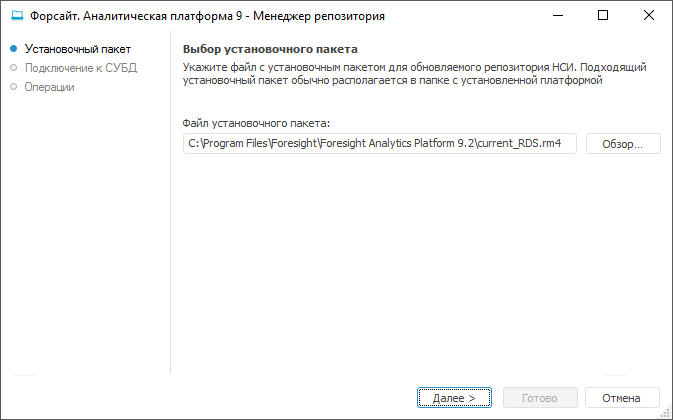Cancel the wizard with Отмена
673x420 pixels.
[622, 398]
